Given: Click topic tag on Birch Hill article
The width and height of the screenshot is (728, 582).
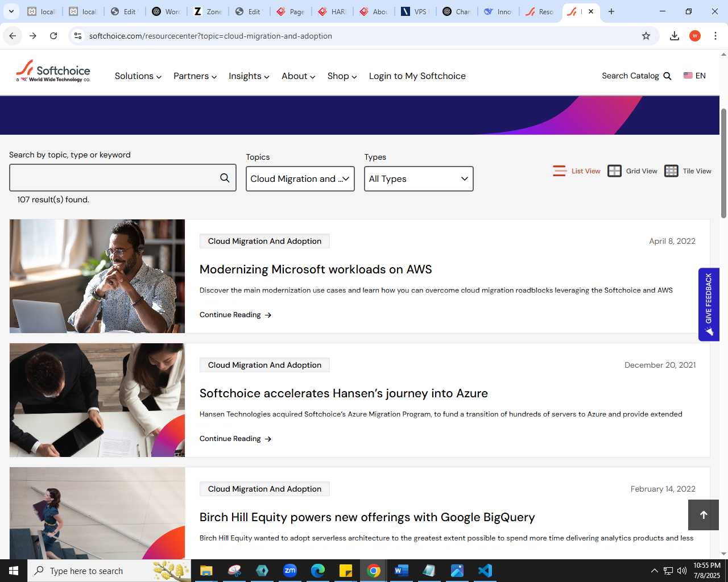Looking at the screenshot, I should (x=264, y=489).
